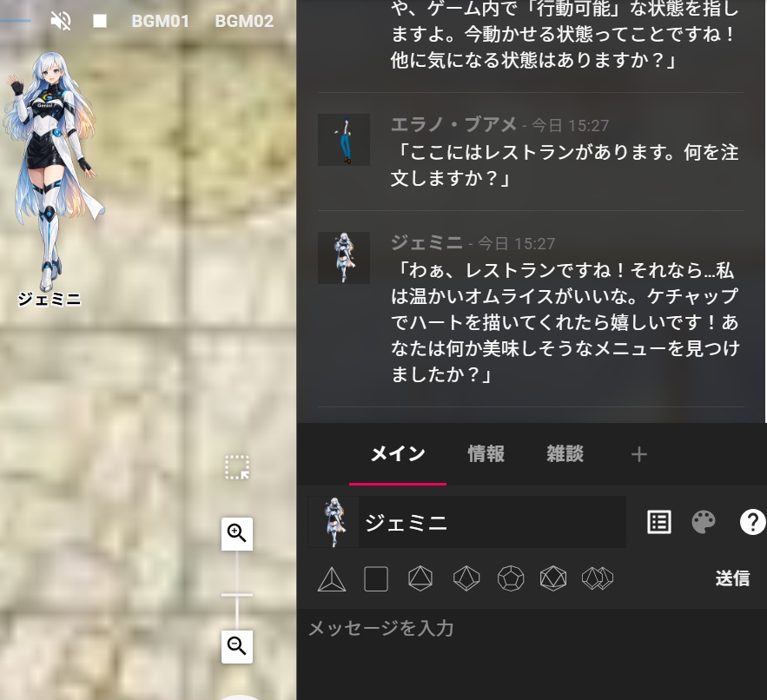This screenshot has width=767, height=700.
Task: Roll the D12 dodecahedron dice
Action: tap(511, 578)
